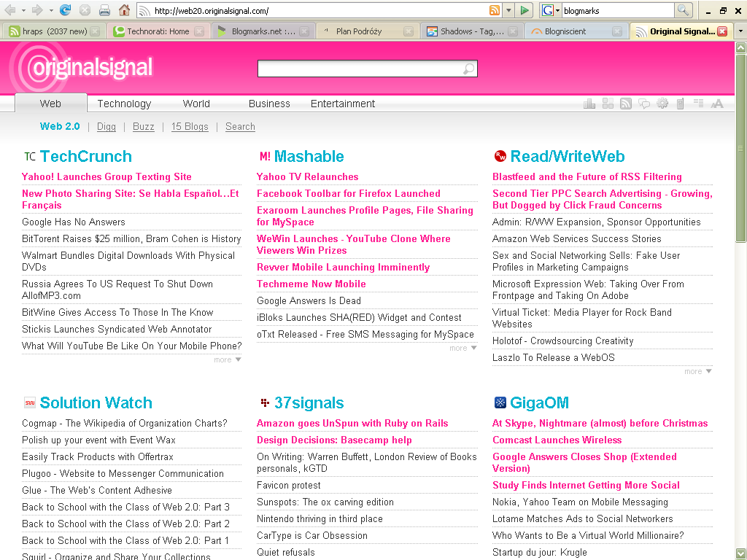747x560 pixels.
Task: Click the text columns layout icon
Action: (698, 103)
